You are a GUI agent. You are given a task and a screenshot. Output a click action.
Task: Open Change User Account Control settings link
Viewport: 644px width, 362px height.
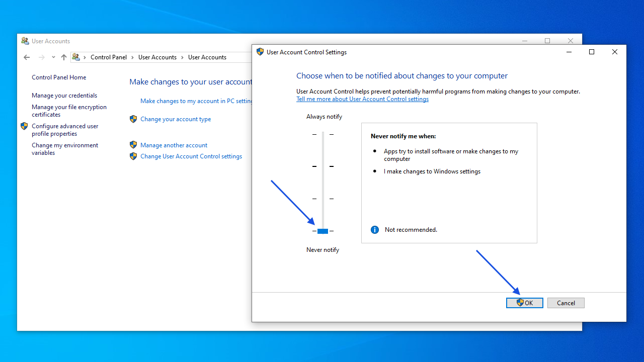[x=191, y=156]
